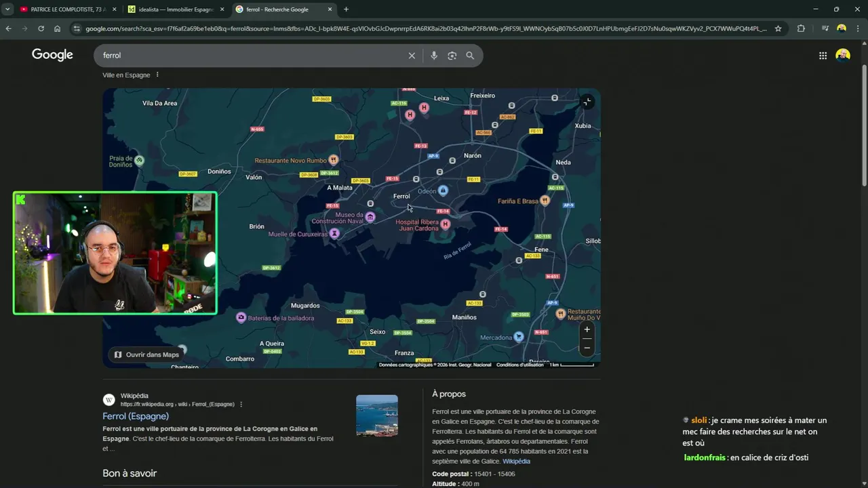This screenshot has height=488, width=868.
Task: Click the Restaurante Novo Rumbo restaurant pin
Action: [333, 160]
